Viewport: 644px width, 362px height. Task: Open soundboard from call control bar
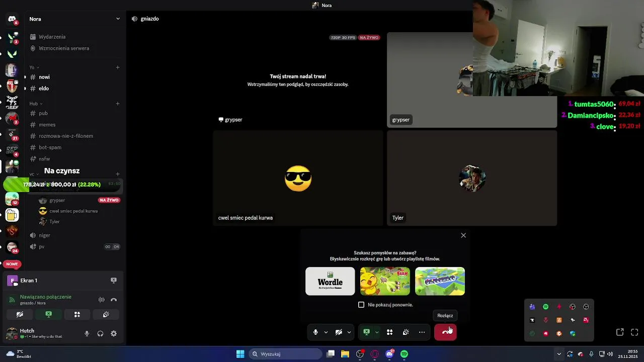point(406,332)
